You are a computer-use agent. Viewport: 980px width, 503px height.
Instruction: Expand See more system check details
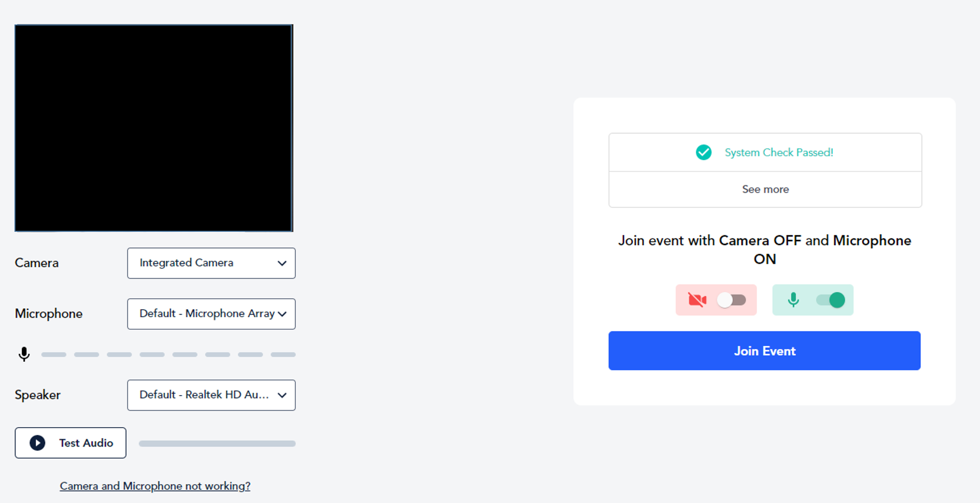click(x=765, y=189)
